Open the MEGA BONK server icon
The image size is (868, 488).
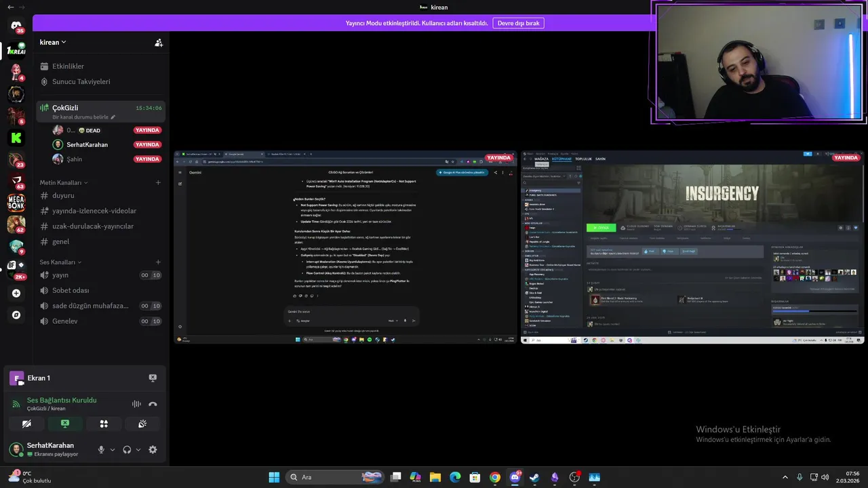coord(16,202)
